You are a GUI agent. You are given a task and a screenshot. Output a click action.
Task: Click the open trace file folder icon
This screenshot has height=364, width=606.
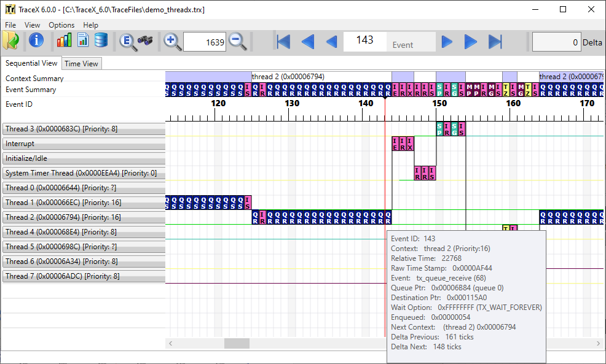(11, 41)
